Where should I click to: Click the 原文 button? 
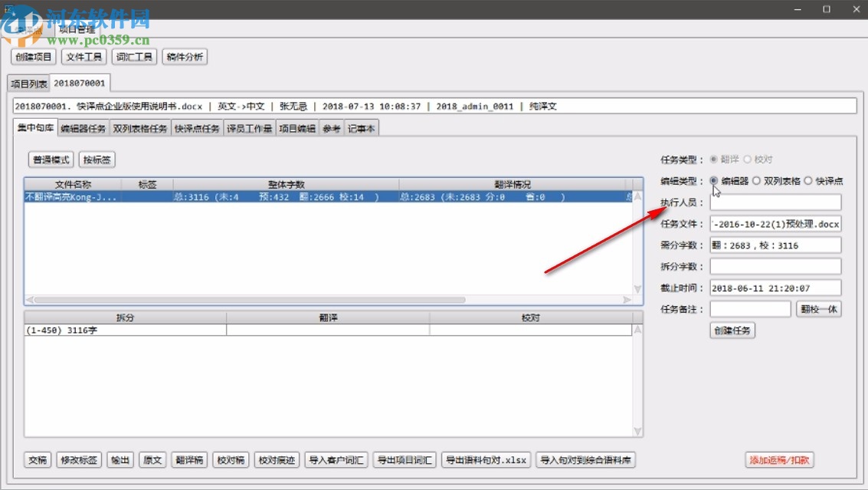pos(152,460)
